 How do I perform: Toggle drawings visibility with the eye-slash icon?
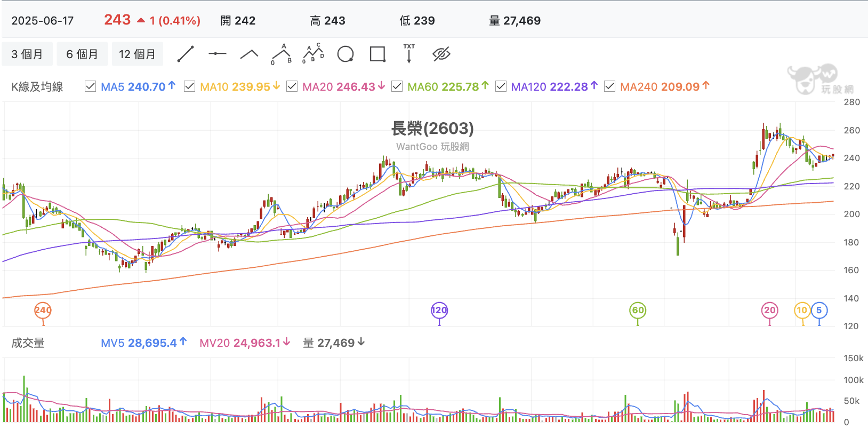point(441,54)
